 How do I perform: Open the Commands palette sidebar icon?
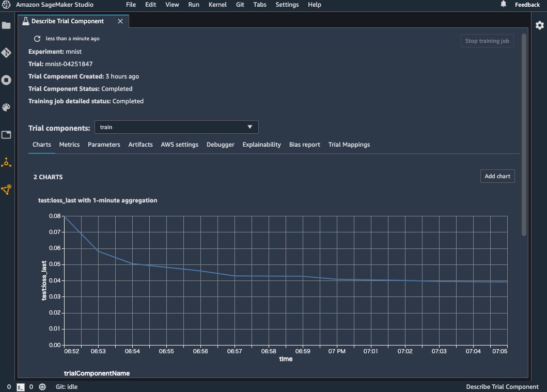click(x=6, y=107)
